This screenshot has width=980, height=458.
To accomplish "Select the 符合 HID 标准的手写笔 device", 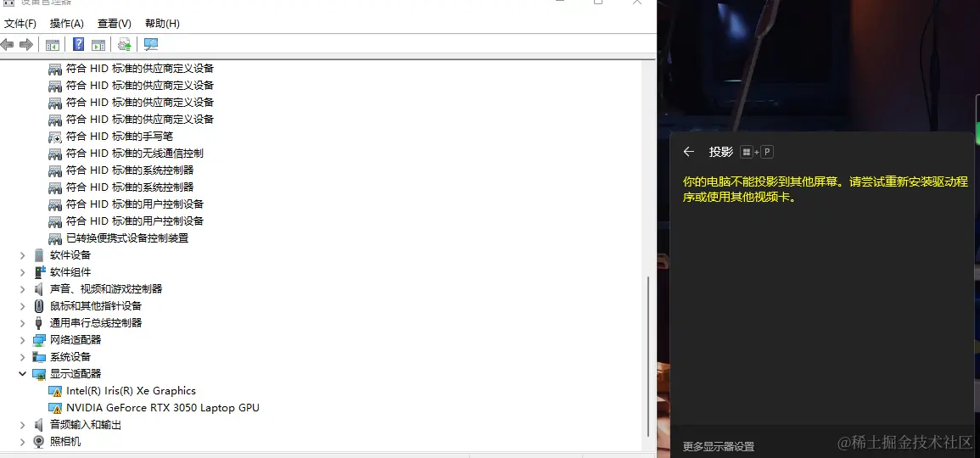I will click(120, 137).
